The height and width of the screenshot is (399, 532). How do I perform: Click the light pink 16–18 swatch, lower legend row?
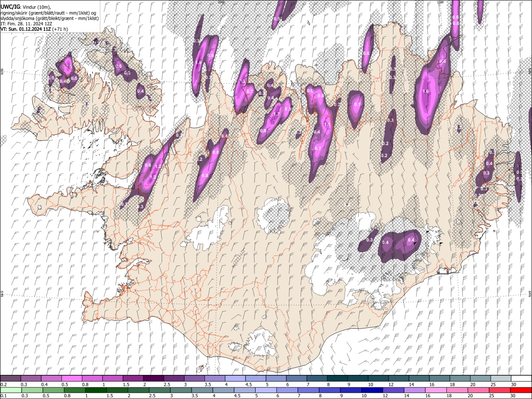click(x=436, y=390)
